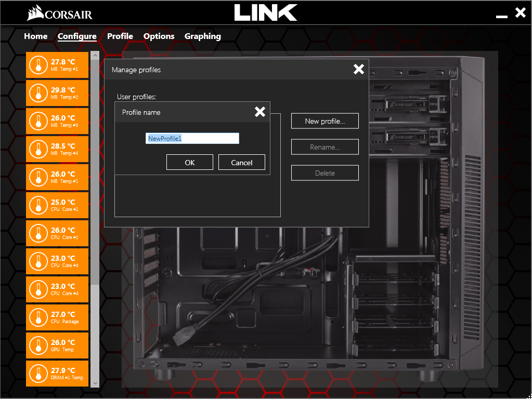Click the 27.8 °C MB Temp #1 reading

(63, 62)
